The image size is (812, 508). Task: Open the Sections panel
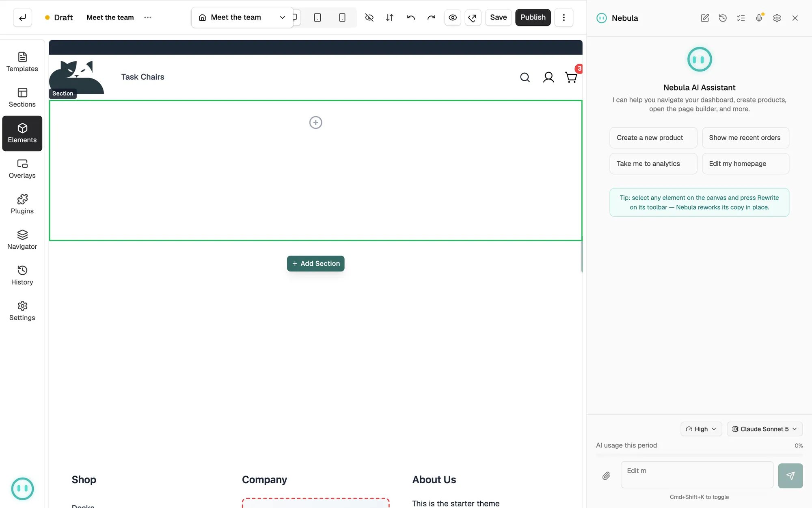[22, 98]
